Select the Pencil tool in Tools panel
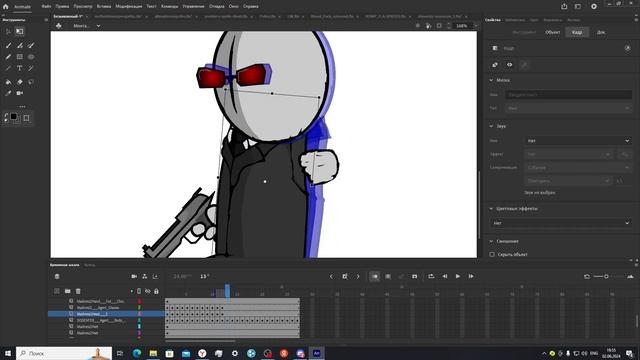 8,57
